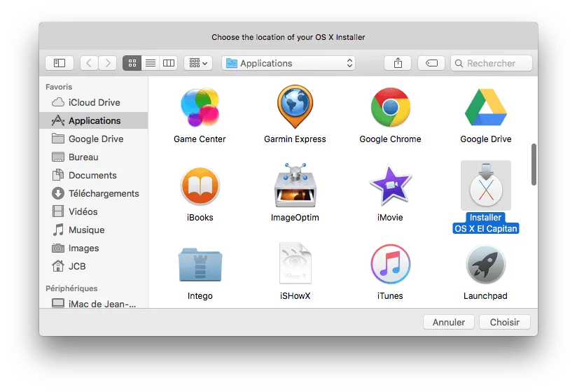Click the ImageOptim file name label
Image resolution: width=577 pixels, height=392 pixels.
(295, 217)
